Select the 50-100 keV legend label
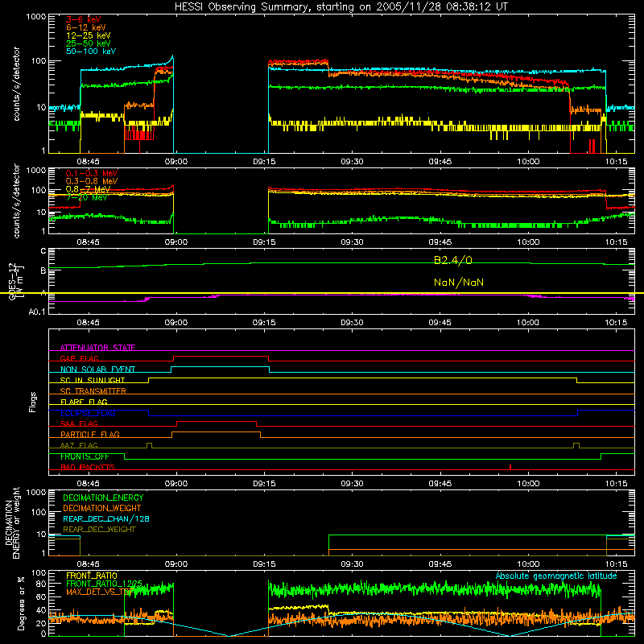Screen dimensions: 644x644 [x=91, y=52]
